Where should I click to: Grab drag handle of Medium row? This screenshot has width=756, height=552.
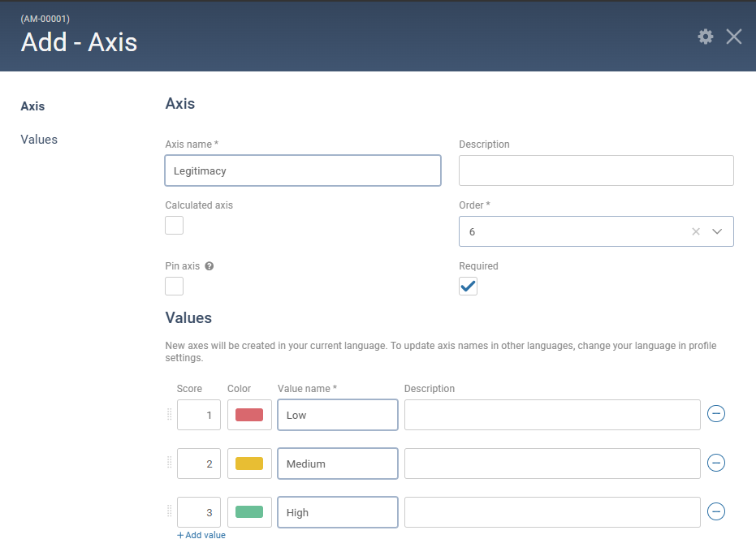coord(169,463)
